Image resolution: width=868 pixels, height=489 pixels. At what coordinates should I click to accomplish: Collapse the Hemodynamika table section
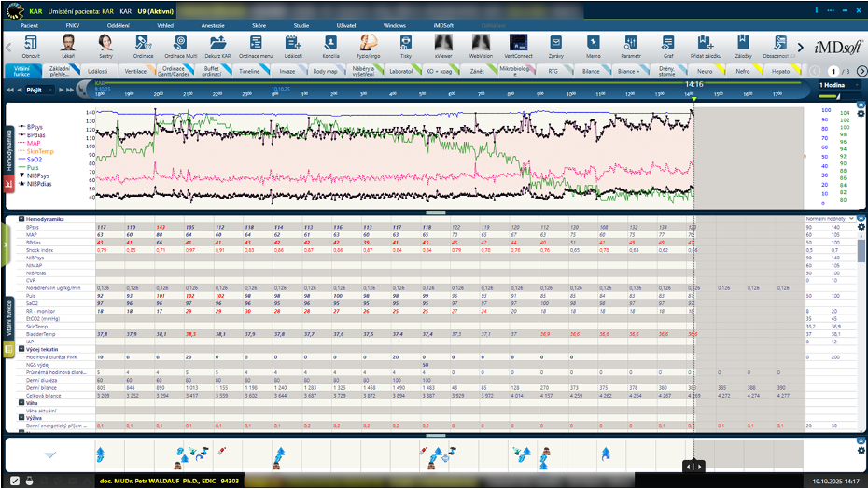tap(21, 218)
